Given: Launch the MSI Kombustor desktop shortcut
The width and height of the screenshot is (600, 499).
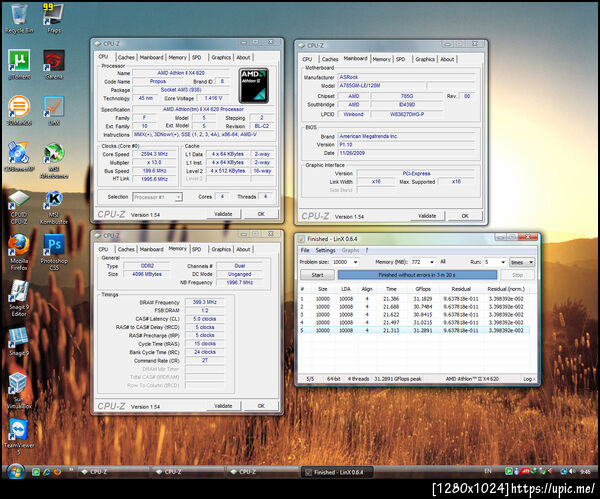Looking at the screenshot, I should (x=54, y=207).
